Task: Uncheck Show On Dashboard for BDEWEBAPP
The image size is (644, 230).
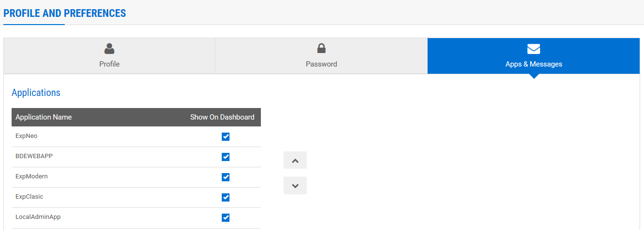Action: click(226, 157)
